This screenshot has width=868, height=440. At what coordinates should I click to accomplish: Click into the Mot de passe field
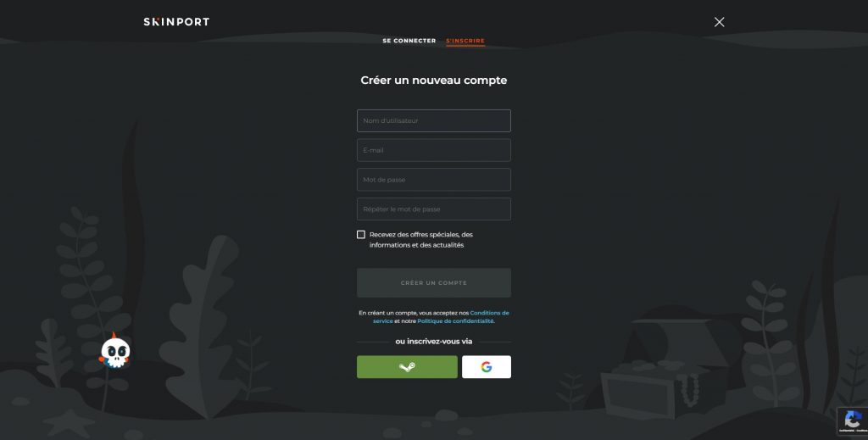click(x=433, y=180)
